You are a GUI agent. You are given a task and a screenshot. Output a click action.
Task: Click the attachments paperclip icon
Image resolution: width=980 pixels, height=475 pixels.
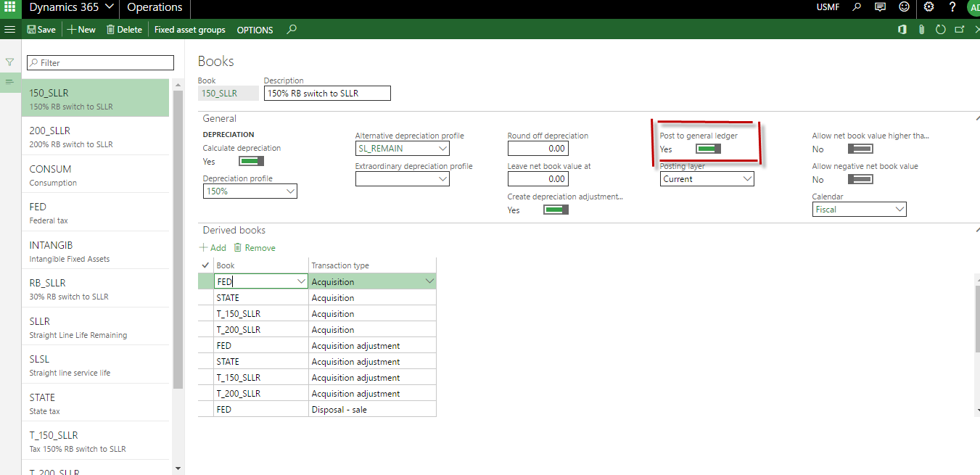(921, 30)
